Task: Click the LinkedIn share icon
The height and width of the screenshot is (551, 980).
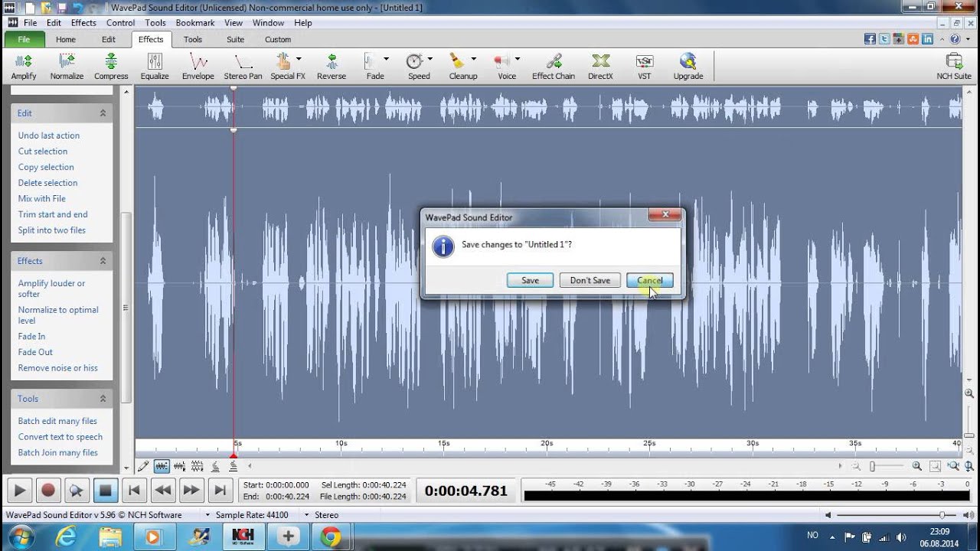Action: [x=928, y=39]
